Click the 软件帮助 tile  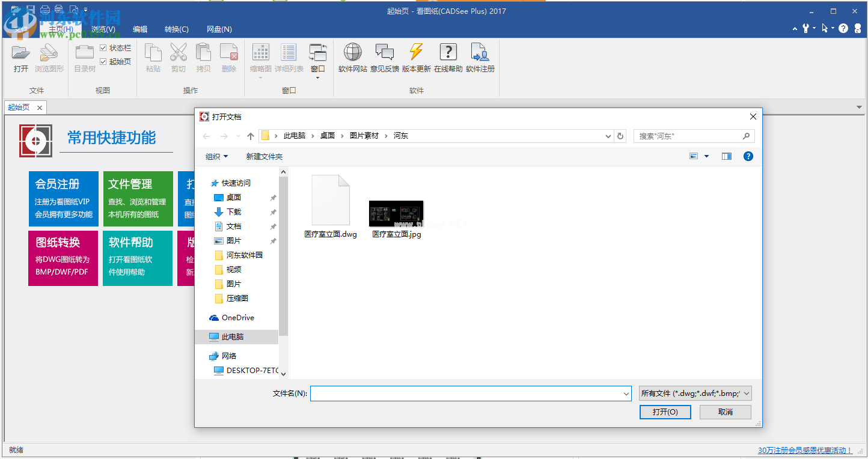point(138,258)
